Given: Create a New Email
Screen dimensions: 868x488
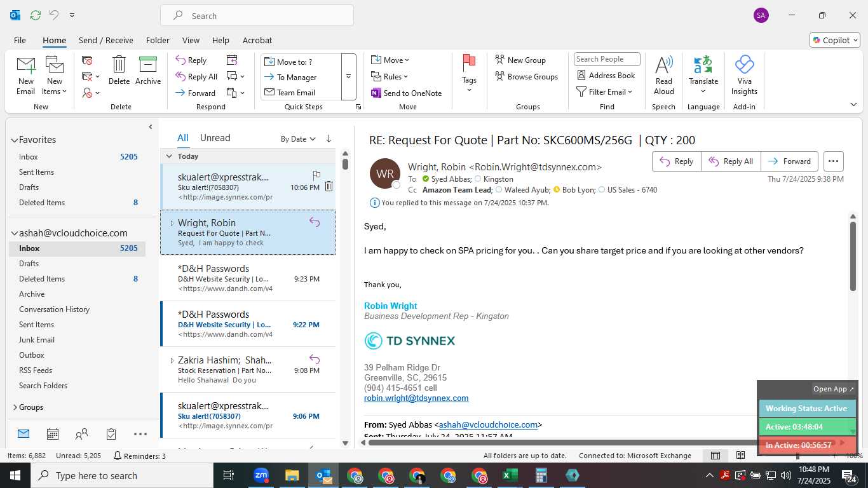Looking at the screenshot, I should [x=25, y=75].
